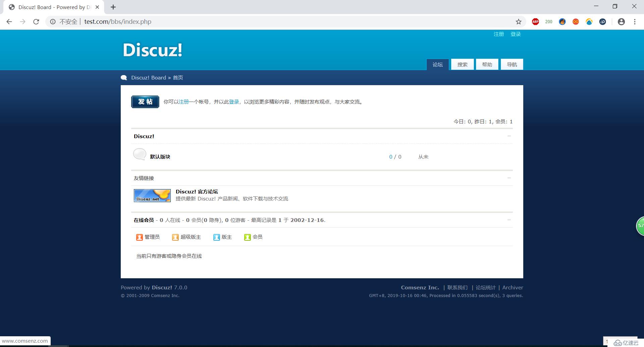
Task: Click the inline 注册 link in the welcome text
Action: pos(183,102)
